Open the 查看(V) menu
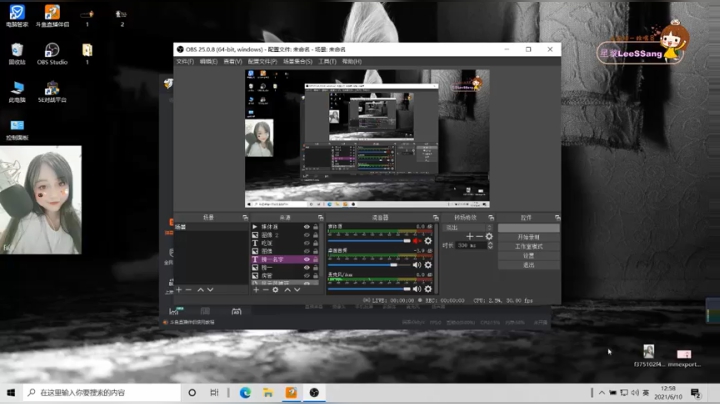720x404 pixels. pos(232,62)
